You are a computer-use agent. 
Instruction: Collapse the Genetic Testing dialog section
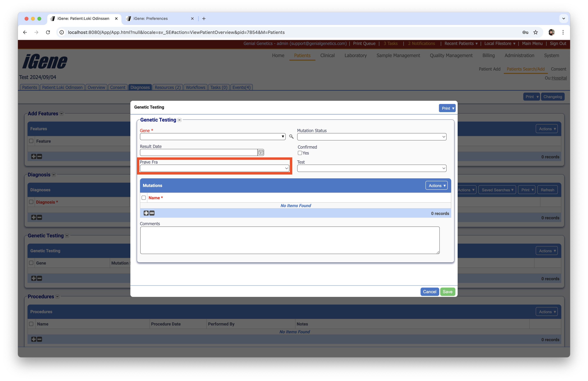click(x=180, y=120)
